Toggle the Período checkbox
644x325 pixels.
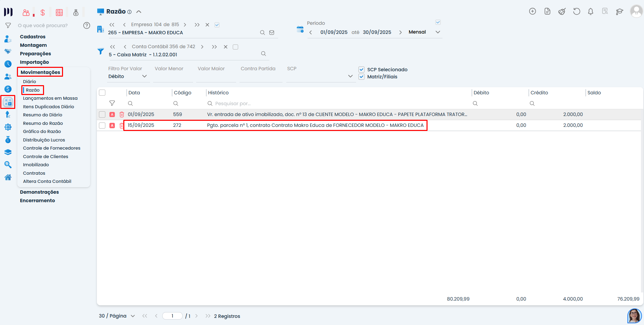point(438,22)
